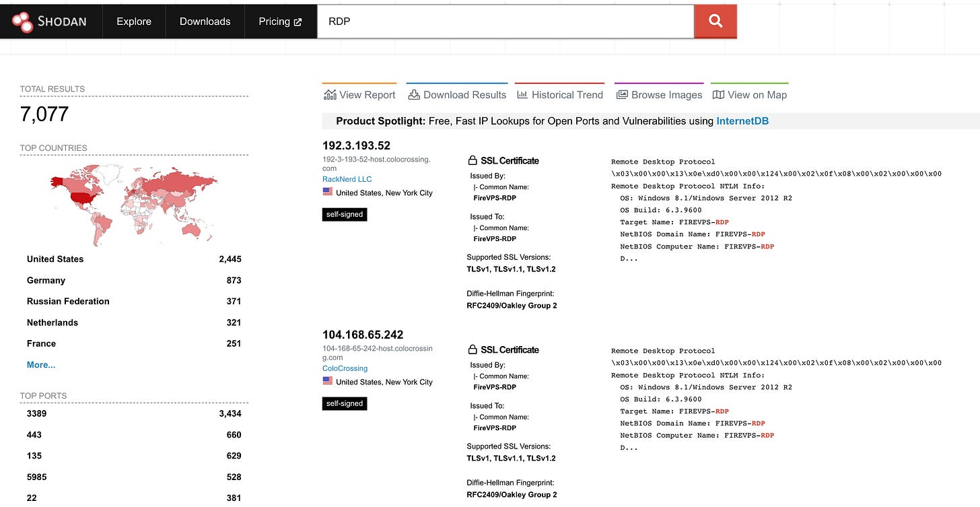The width and height of the screenshot is (980, 507).
Task: Click into the RDP search field
Action: [505, 22]
